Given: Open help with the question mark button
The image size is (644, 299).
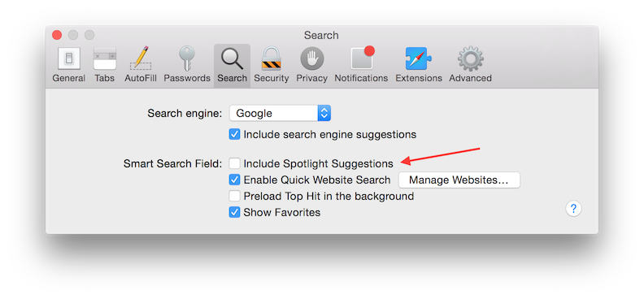Looking at the screenshot, I should click(573, 208).
